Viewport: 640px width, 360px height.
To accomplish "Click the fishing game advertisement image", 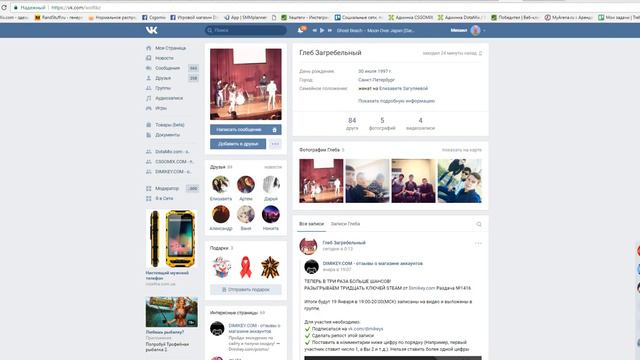I will [171, 312].
